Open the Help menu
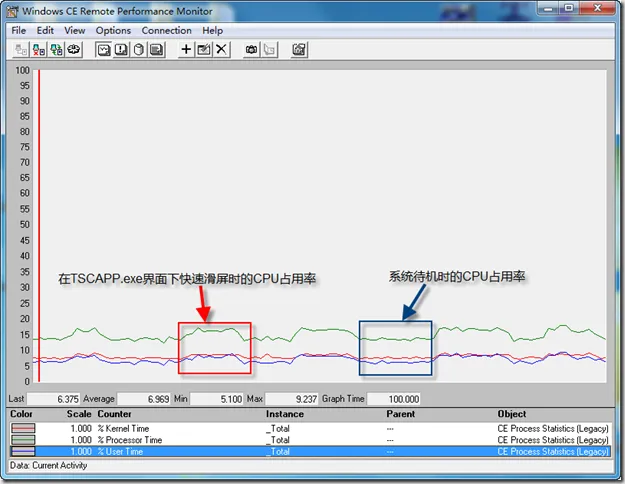 (212, 31)
